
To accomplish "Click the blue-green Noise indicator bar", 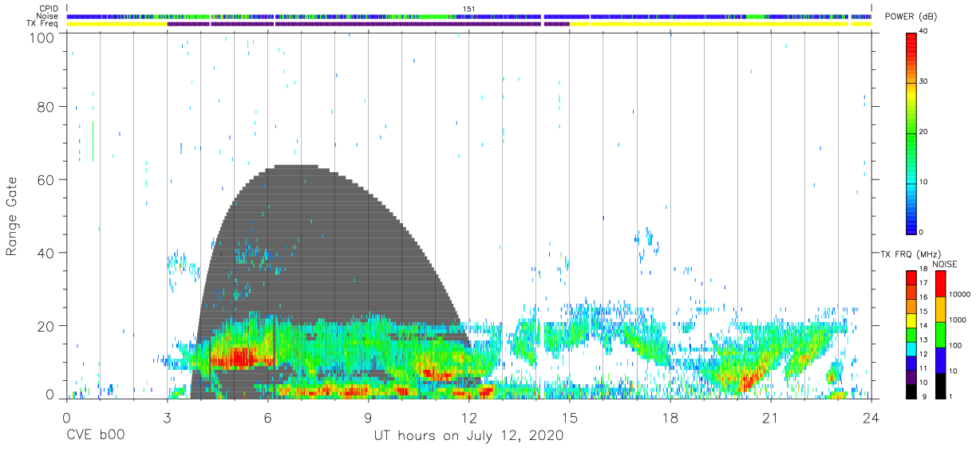I will (x=468, y=16).
